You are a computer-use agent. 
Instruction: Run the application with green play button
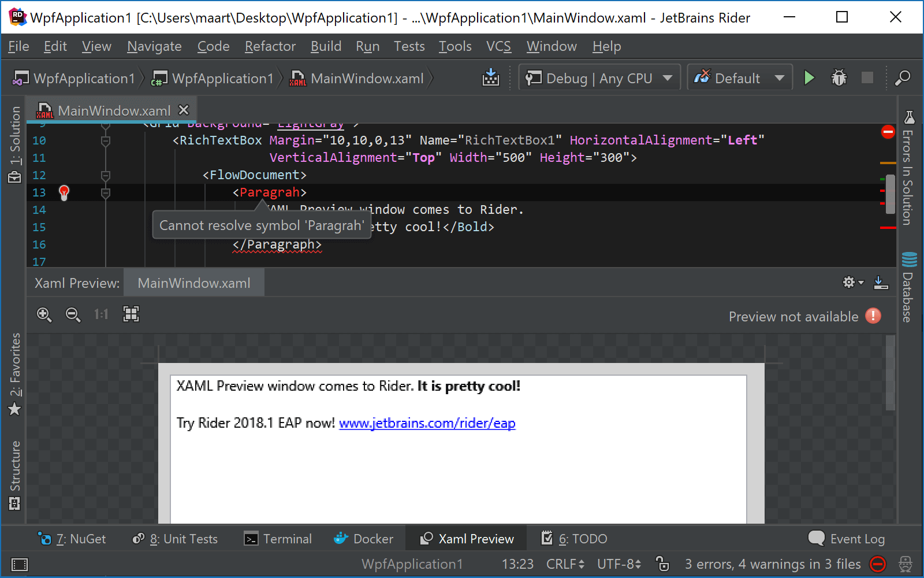[809, 78]
